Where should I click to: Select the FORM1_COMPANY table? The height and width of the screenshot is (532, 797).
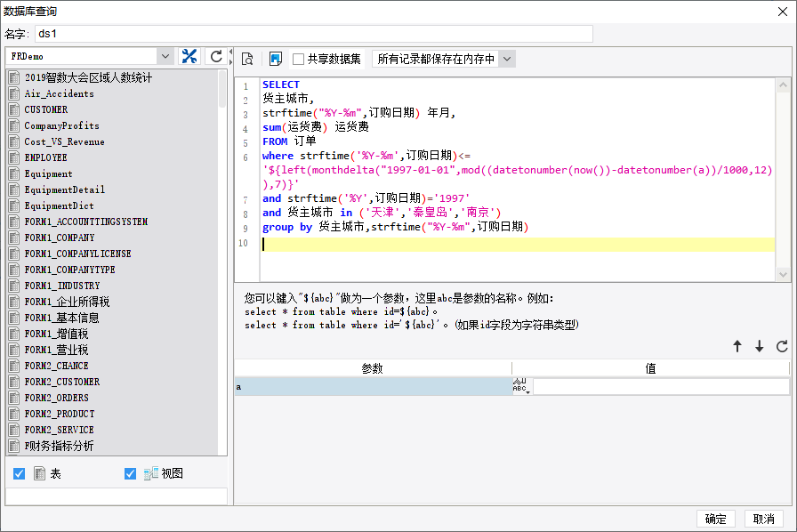pos(60,238)
